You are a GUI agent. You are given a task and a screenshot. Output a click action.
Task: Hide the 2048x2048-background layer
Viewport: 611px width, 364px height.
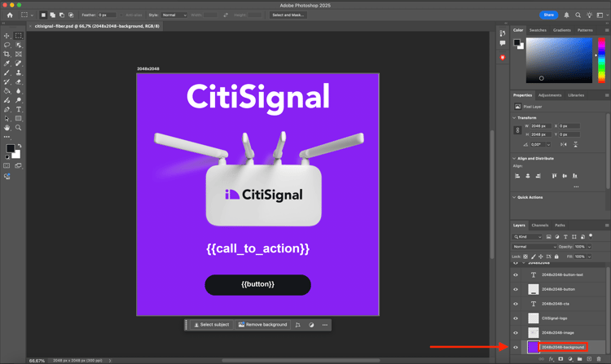516,347
